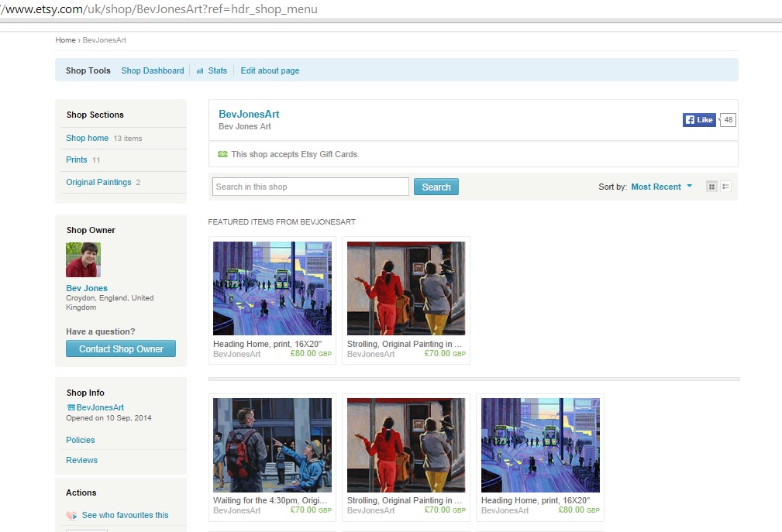The width and height of the screenshot is (782, 532).
Task: Click the heart favourites icon
Action: coord(71,516)
